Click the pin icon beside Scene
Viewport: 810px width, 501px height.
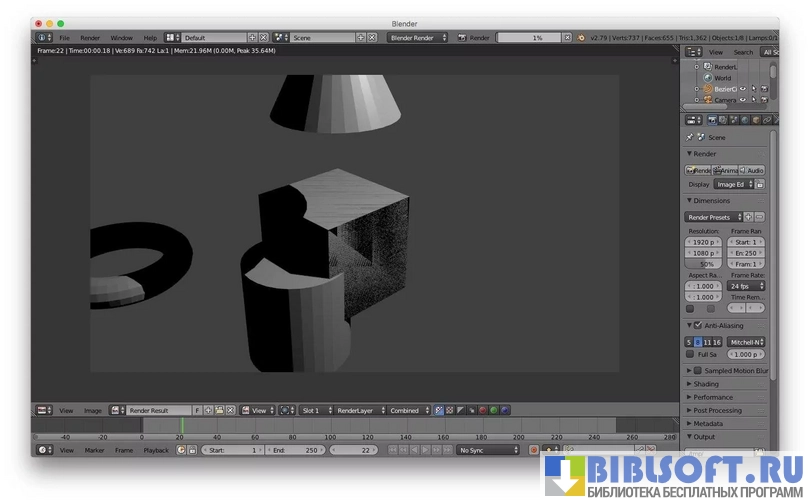point(690,137)
